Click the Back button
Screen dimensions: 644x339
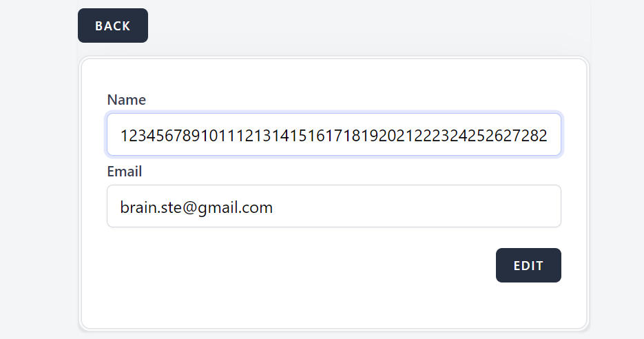(x=112, y=25)
